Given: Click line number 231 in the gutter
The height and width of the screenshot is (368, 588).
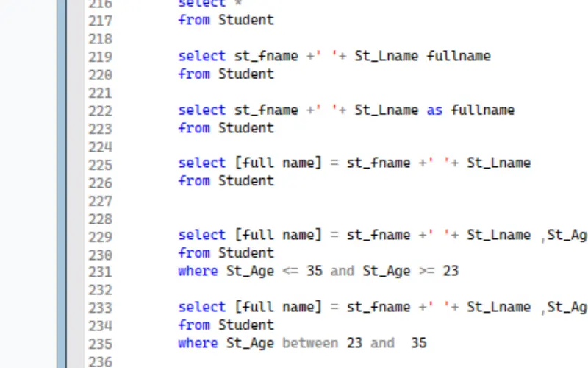Looking at the screenshot, I should pos(100,272).
